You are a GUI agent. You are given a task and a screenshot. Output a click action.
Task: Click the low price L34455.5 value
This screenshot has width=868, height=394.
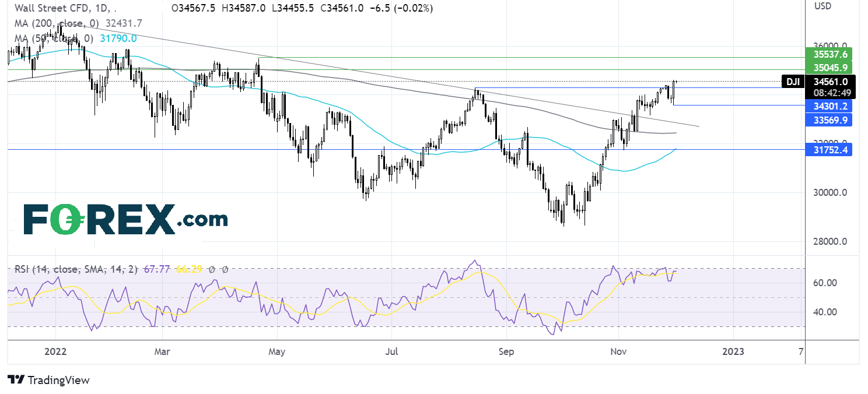tap(293, 9)
